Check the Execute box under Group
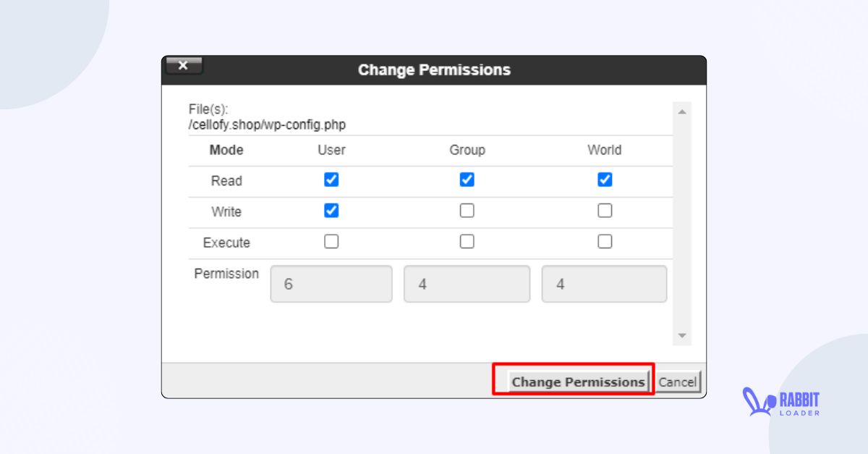The width and height of the screenshot is (868, 454). point(467,241)
